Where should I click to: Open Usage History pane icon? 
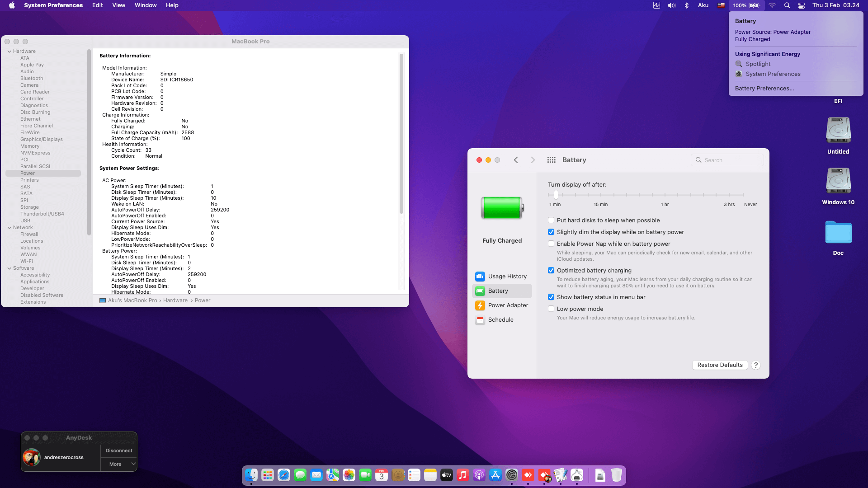[x=480, y=276]
